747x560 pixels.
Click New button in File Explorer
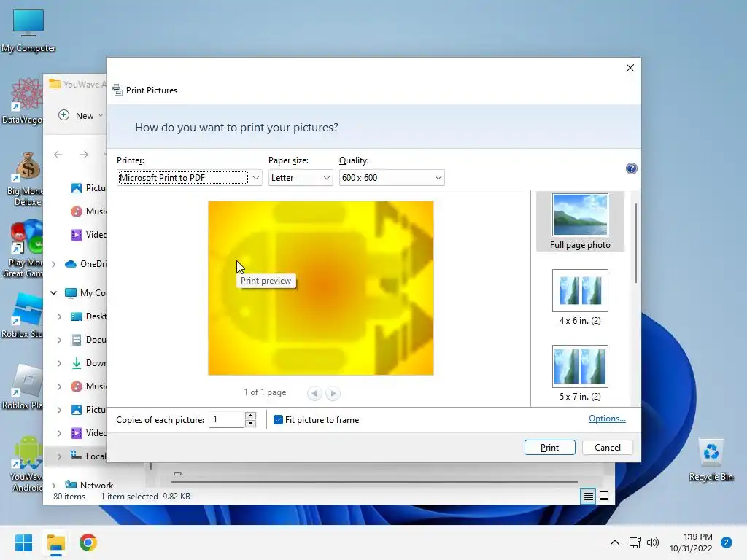click(80, 116)
